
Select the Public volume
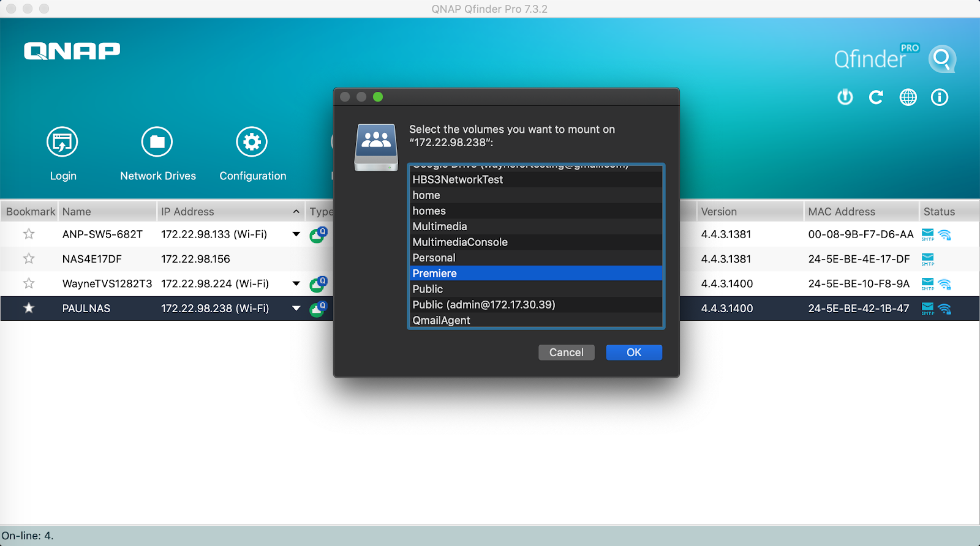536,289
